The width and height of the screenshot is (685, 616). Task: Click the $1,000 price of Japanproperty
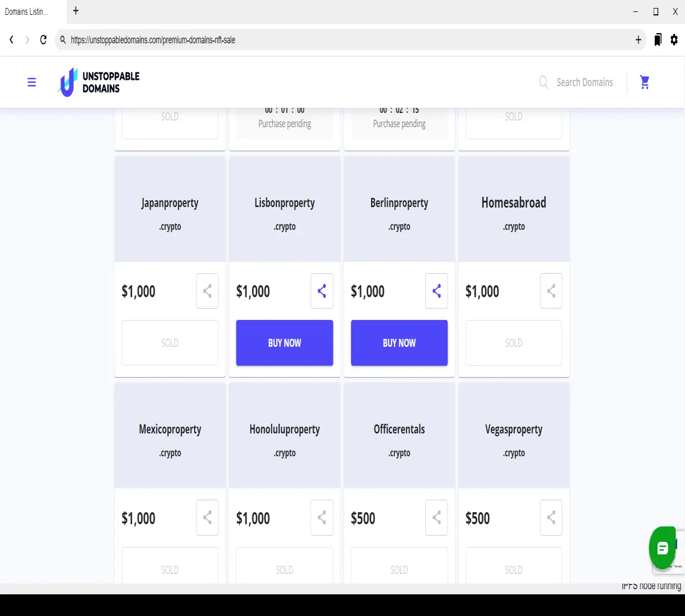pyautogui.click(x=138, y=291)
